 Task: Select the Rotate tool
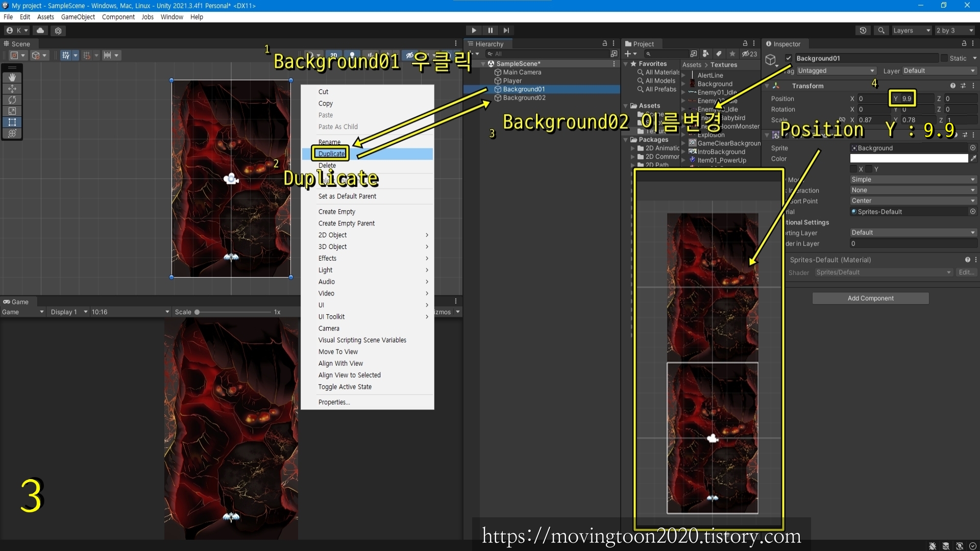[x=12, y=100]
